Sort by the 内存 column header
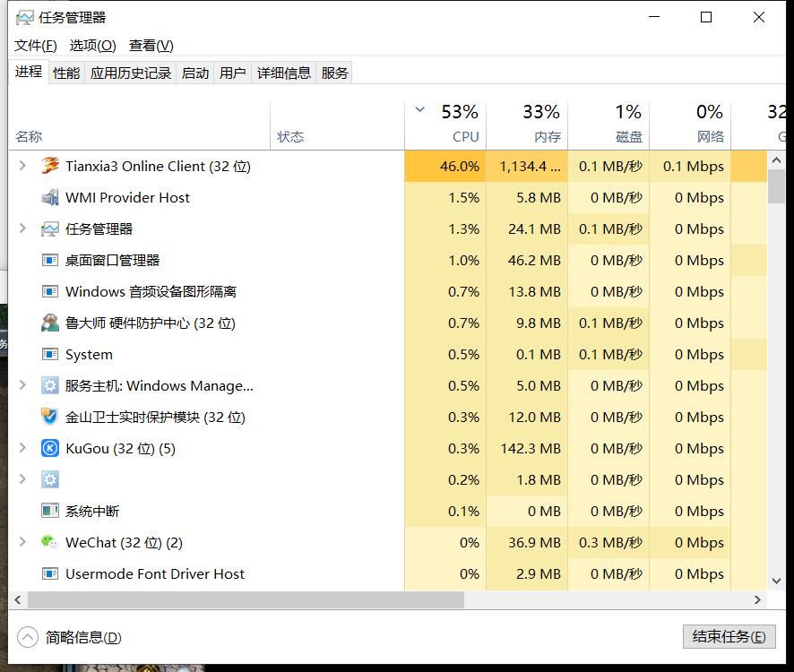 (x=527, y=125)
